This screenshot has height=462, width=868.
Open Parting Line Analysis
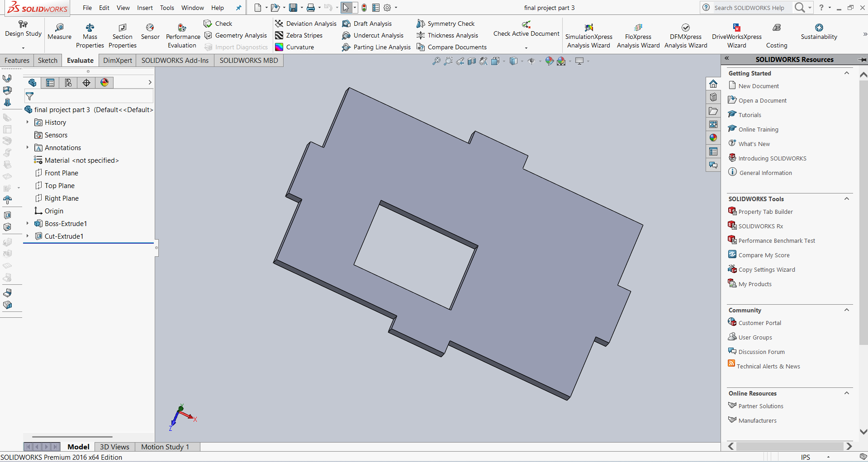click(x=376, y=47)
